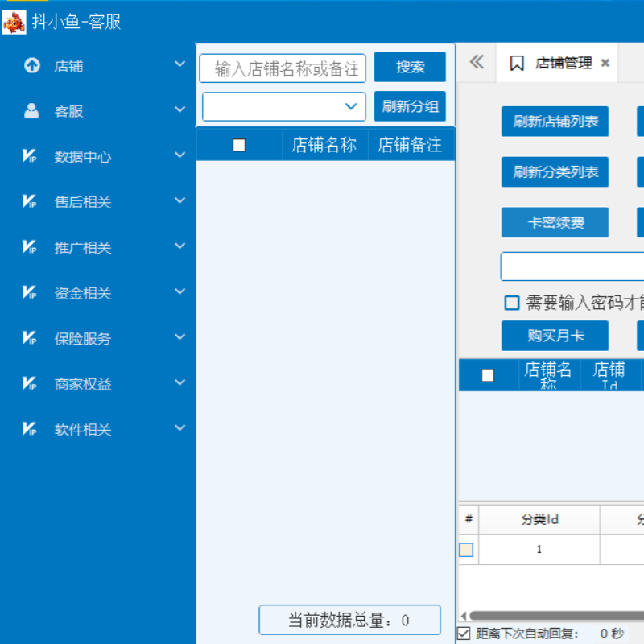Screen dimensions: 644x644
Task: Click the 刷新分组 button
Action: point(410,106)
